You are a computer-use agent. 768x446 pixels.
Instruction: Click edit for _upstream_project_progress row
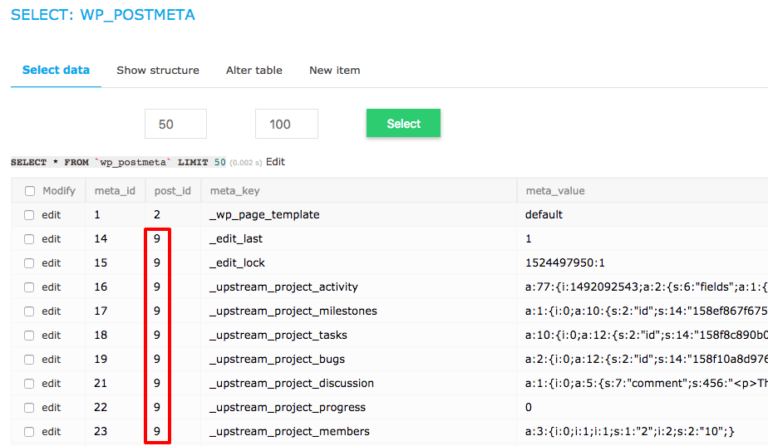coord(52,407)
